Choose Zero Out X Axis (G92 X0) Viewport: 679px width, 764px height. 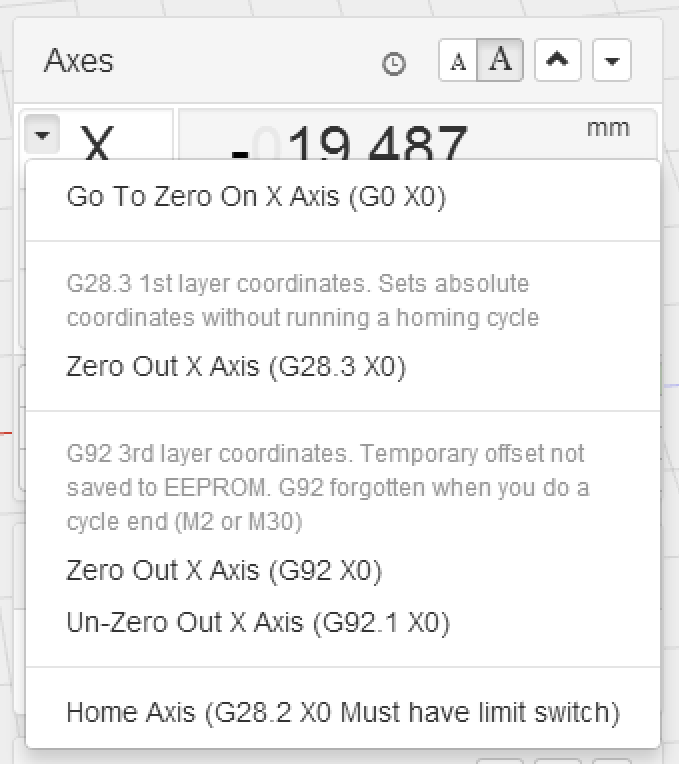[224, 571]
